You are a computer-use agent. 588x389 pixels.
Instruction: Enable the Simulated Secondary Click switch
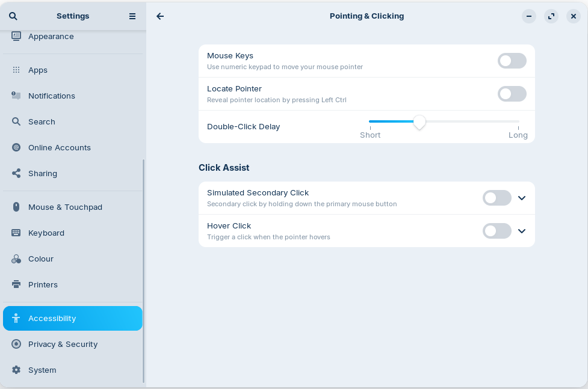tap(497, 198)
